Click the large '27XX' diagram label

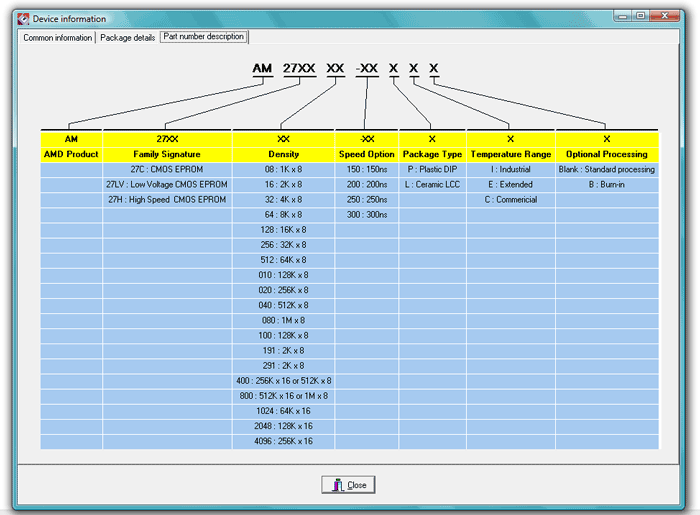coord(299,68)
